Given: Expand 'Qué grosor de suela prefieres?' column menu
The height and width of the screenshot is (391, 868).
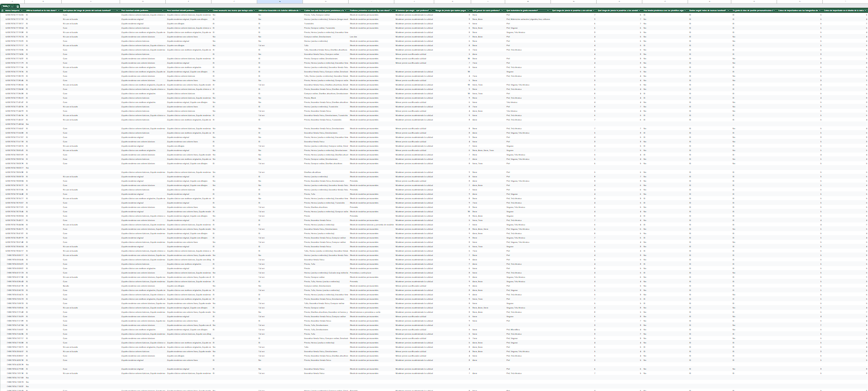Looking at the screenshot, I should 503,10.
